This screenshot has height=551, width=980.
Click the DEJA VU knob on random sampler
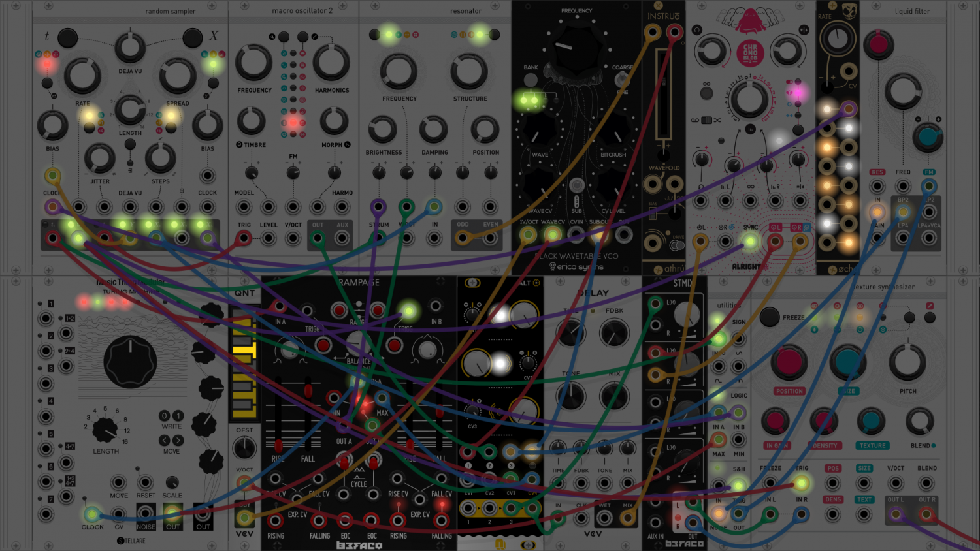[130, 47]
